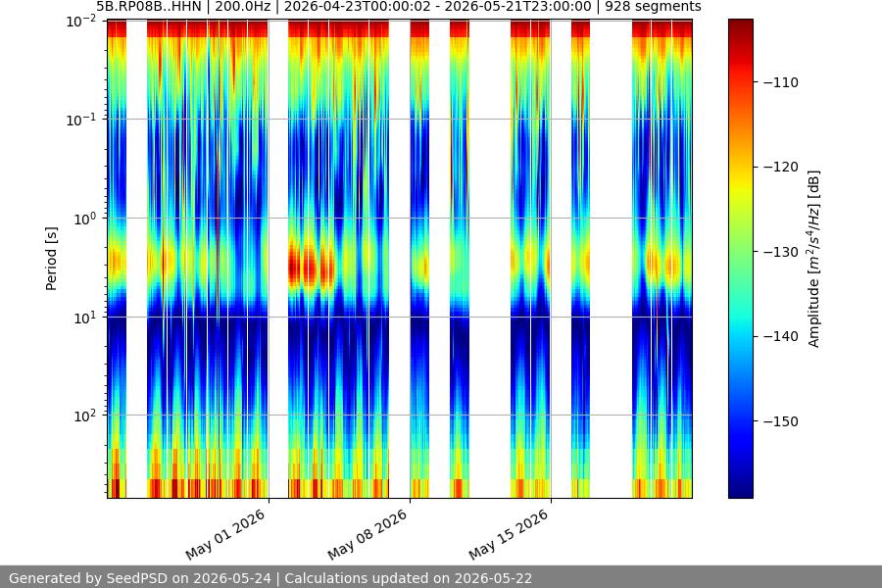Click the '928 segments' text in title
Screen dimensions: 882x588
(x=653, y=7)
